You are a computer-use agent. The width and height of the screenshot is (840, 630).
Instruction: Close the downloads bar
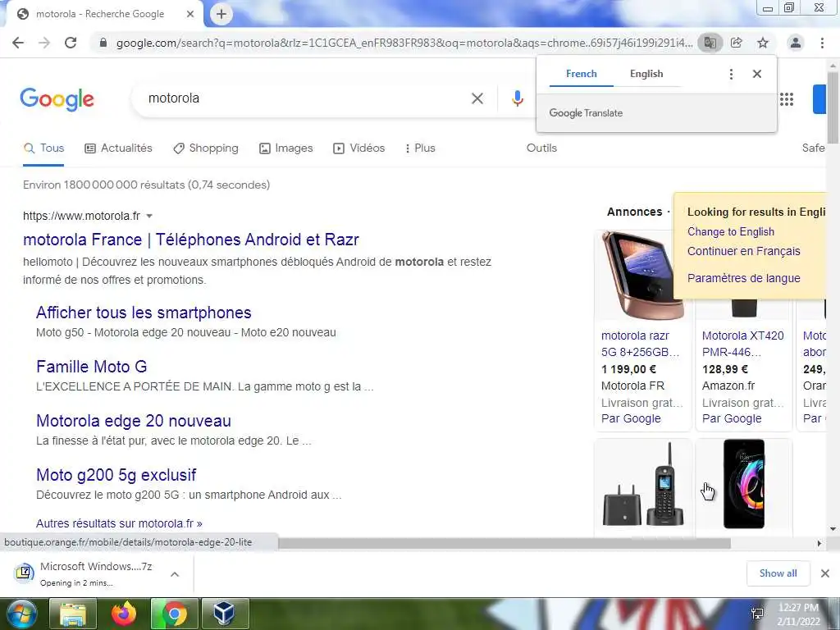(825, 573)
